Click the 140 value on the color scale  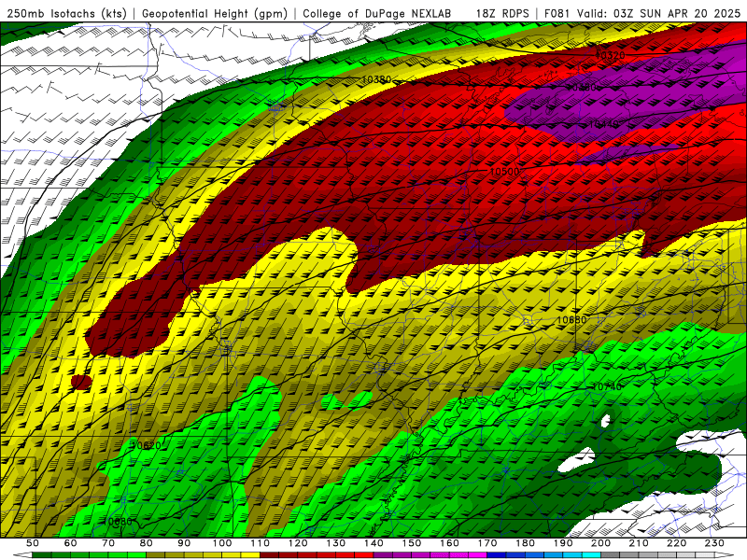(373, 543)
